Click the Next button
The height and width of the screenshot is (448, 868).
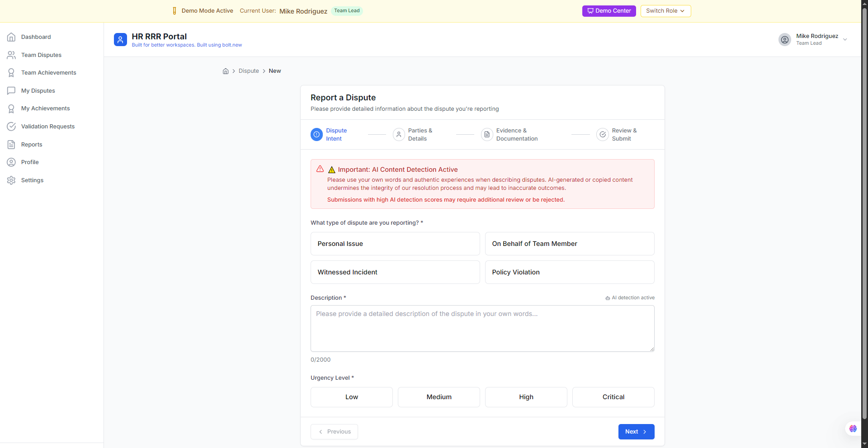pyautogui.click(x=636, y=432)
